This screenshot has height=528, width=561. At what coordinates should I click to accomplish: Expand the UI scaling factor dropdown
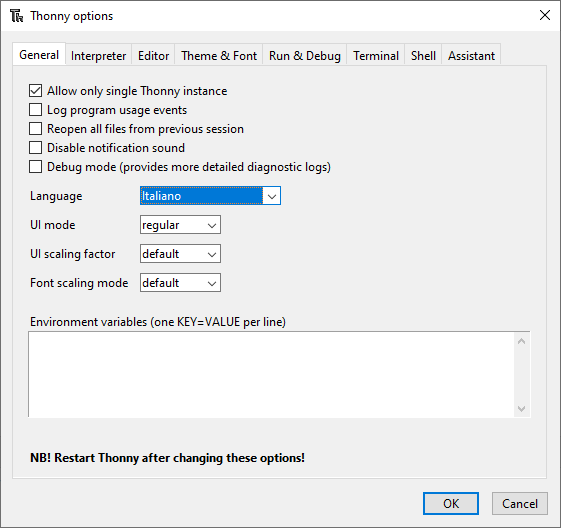point(180,254)
